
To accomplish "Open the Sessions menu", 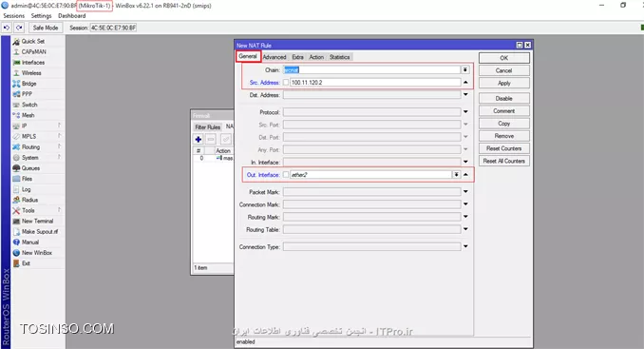I will (14, 15).
